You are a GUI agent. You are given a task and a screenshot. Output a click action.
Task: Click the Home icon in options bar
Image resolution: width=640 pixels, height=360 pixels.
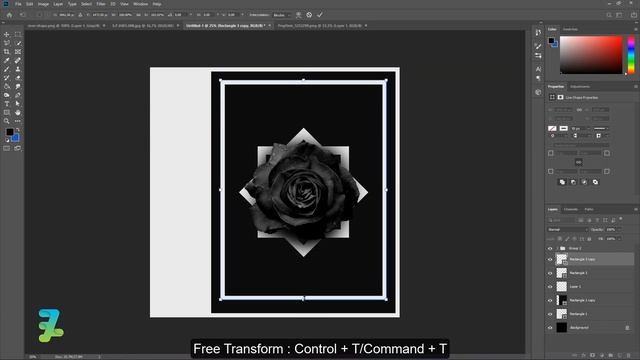[9, 15]
